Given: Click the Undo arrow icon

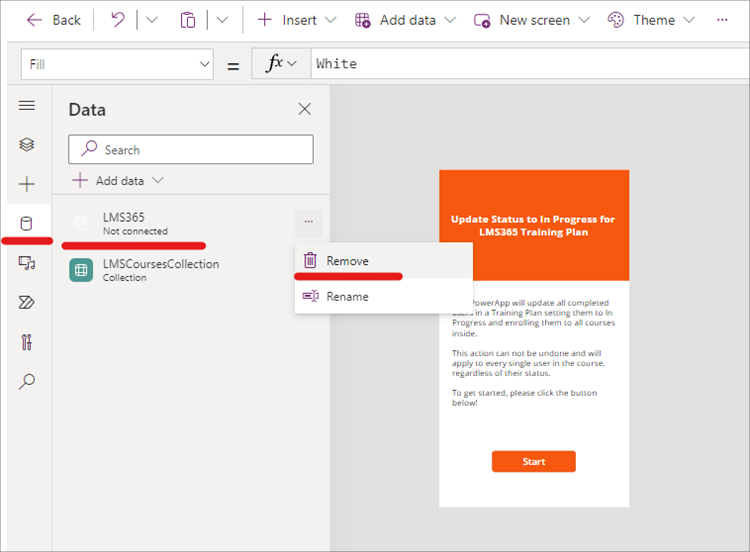Looking at the screenshot, I should [118, 20].
